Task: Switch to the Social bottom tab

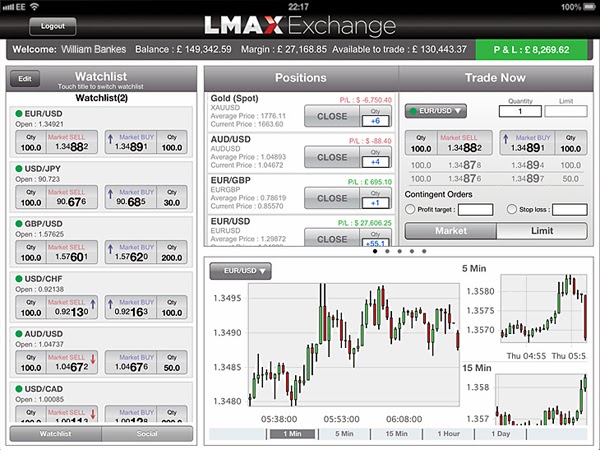Action: tap(147, 434)
